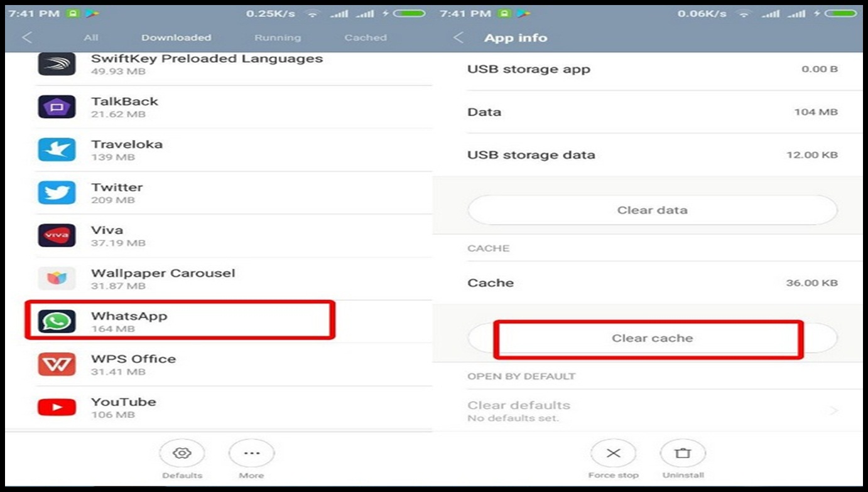
Task: Tap the Uninstall trash icon
Action: point(683,453)
